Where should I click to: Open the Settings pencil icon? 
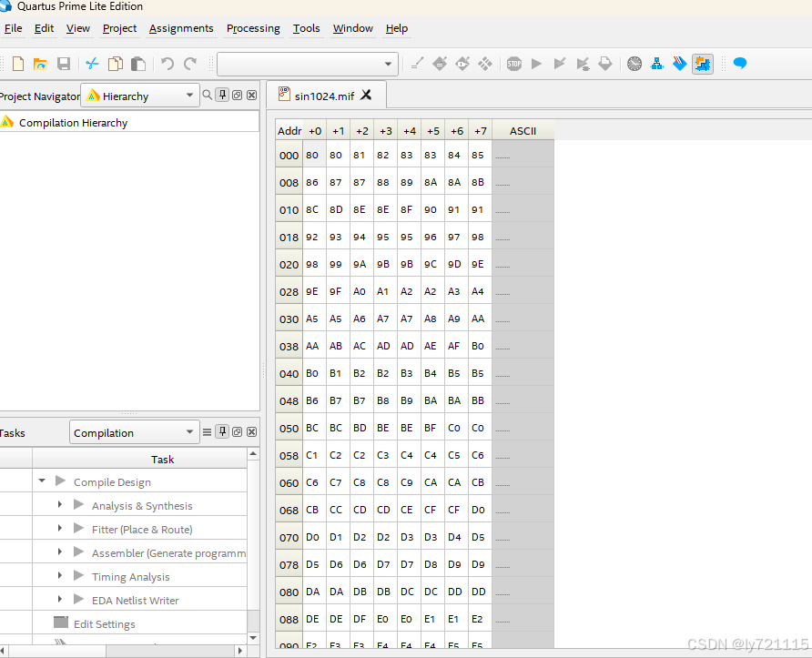click(417, 64)
